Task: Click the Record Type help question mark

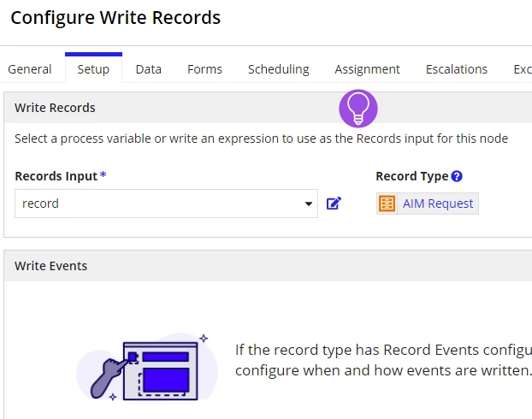Action: tap(457, 176)
